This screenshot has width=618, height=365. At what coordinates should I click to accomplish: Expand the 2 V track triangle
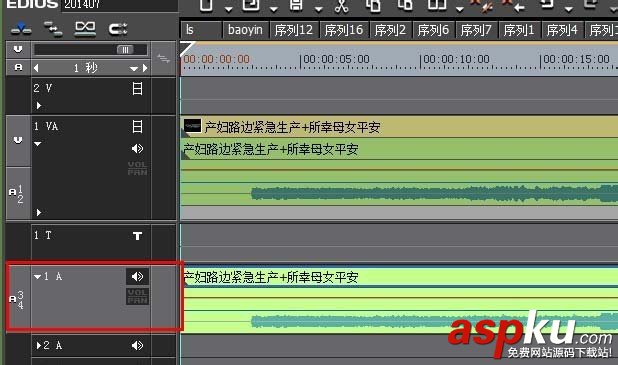coord(39,106)
